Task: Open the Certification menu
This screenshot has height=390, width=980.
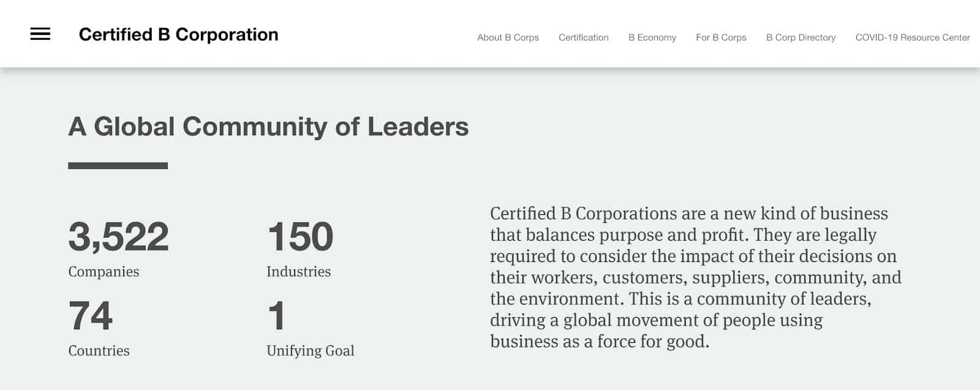Action: tap(582, 37)
